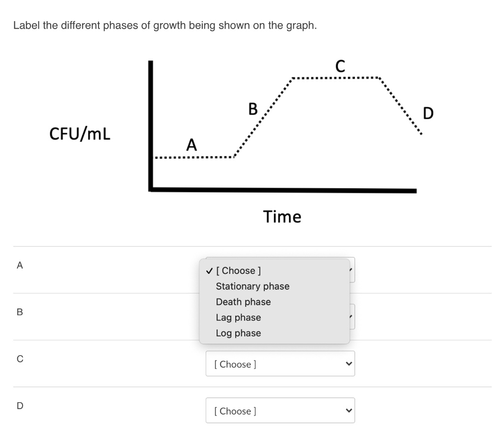Select Lag phase from the open dropdown
Image resolution: width=504 pixels, height=447 pixels.
click(238, 317)
